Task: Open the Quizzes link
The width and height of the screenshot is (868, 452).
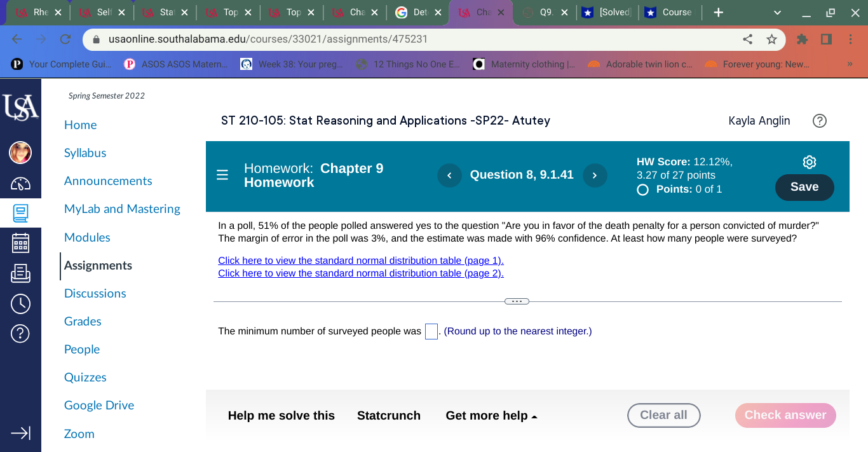Action: (85, 377)
